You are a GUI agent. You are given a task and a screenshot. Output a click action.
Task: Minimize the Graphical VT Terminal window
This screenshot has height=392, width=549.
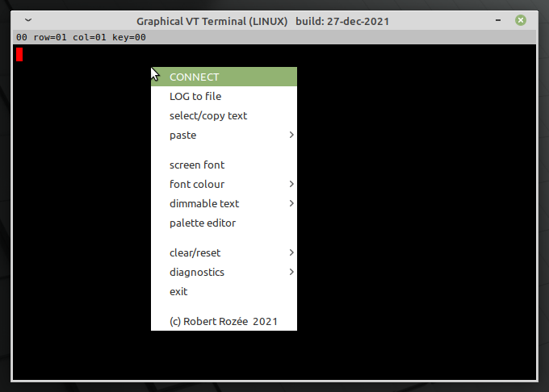coord(497,20)
